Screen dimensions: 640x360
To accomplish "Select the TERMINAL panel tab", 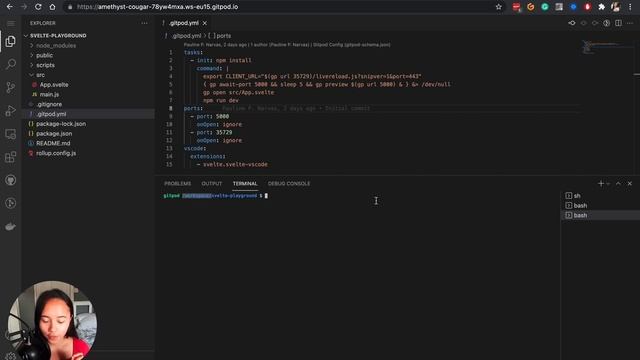I will (x=245, y=184).
